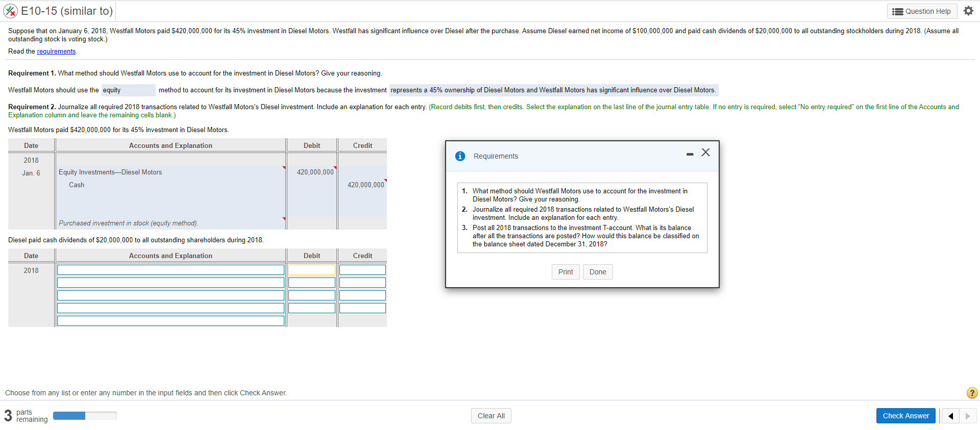Image resolution: width=980 pixels, height=430 pixels.
Task: Click third account field in dividends journal entry
Action: tap(170, 295)
